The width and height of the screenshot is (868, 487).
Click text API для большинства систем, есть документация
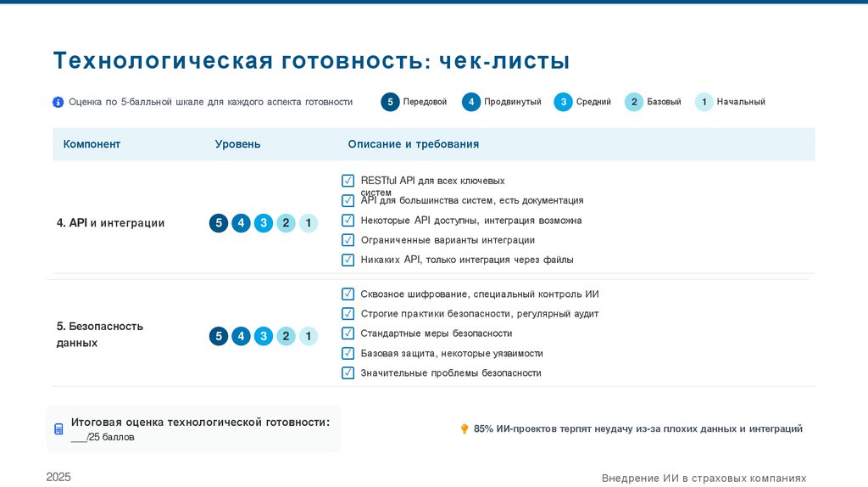[x=472, y=200]
